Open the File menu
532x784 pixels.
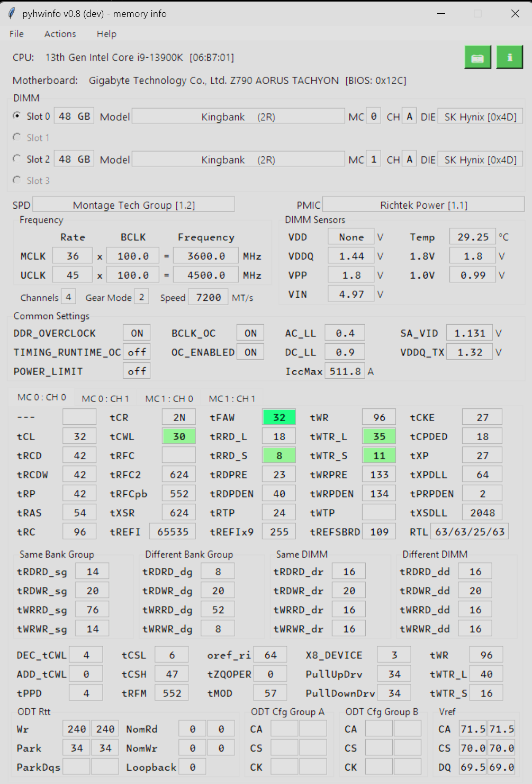pos(16,34)
